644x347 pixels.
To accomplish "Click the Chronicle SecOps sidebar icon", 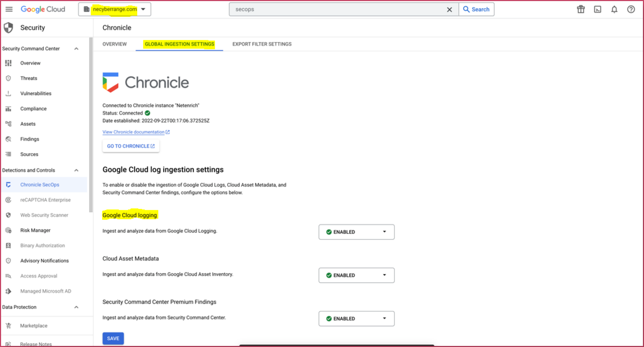I will [x=8, y=185].
